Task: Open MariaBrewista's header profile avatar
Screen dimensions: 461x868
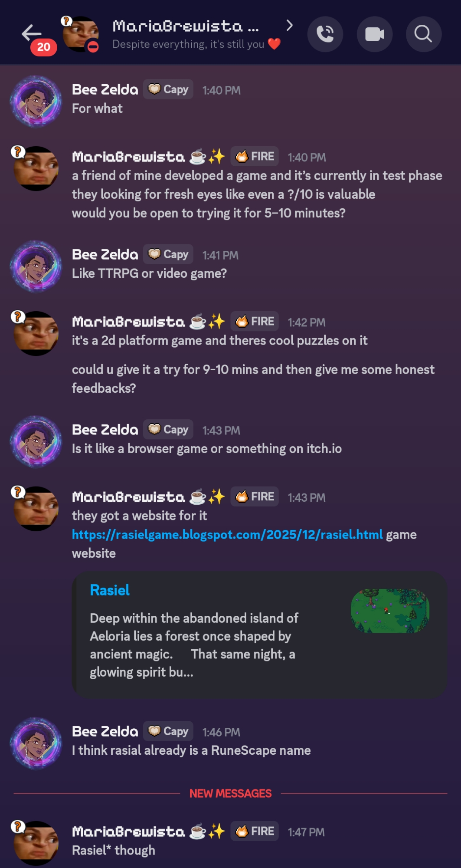Action: tap(81, 34)
